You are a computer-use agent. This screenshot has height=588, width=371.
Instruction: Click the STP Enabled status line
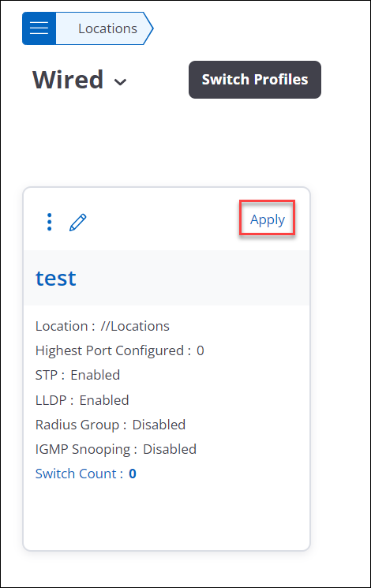pos(77,375)
